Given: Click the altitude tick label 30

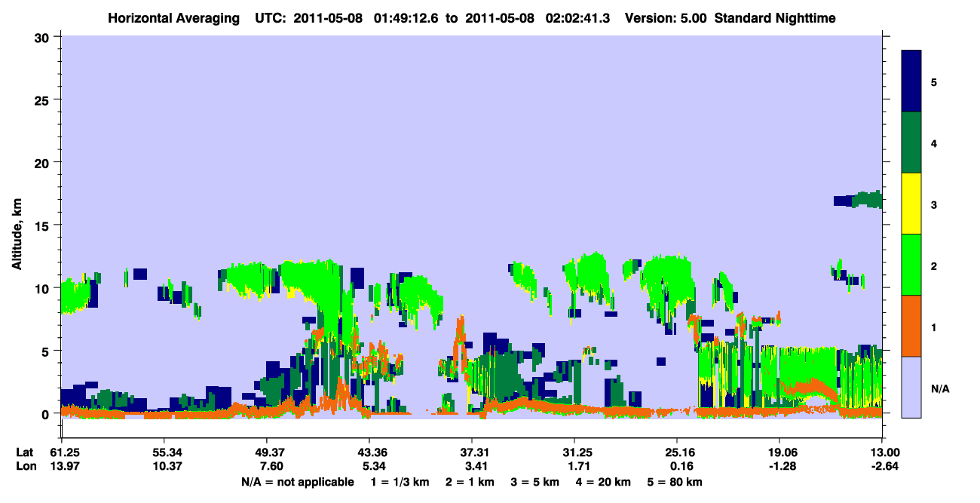Looking at the screenshot, I should pos(43,36).
